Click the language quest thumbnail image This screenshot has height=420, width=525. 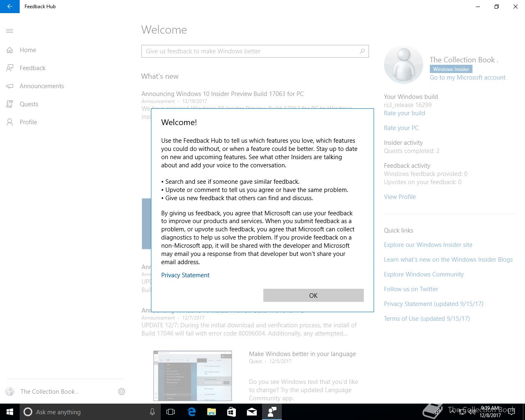pos(193,376)
